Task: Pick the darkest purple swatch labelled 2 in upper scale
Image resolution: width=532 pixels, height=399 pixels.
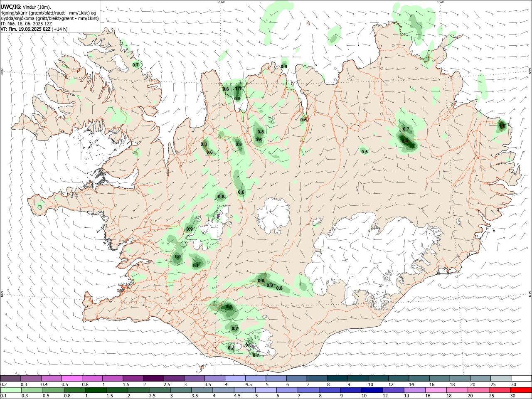Action: click(x=153, y=378)
